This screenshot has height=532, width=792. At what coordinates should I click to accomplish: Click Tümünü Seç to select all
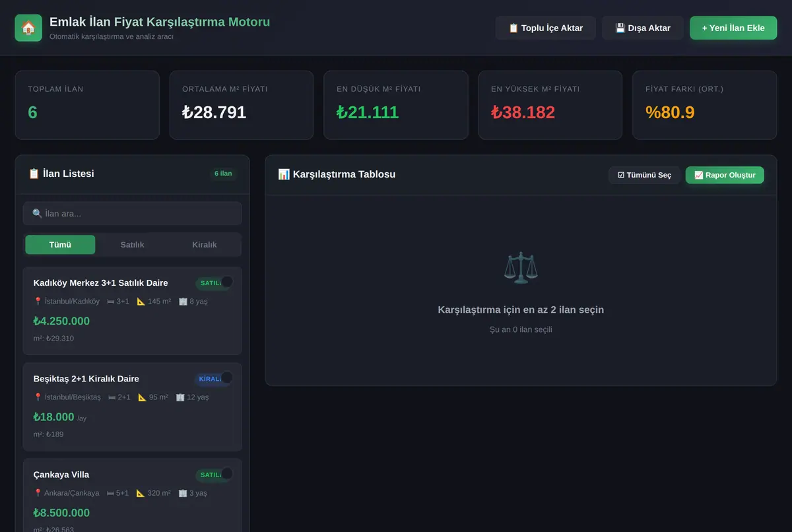coord(644,175)
